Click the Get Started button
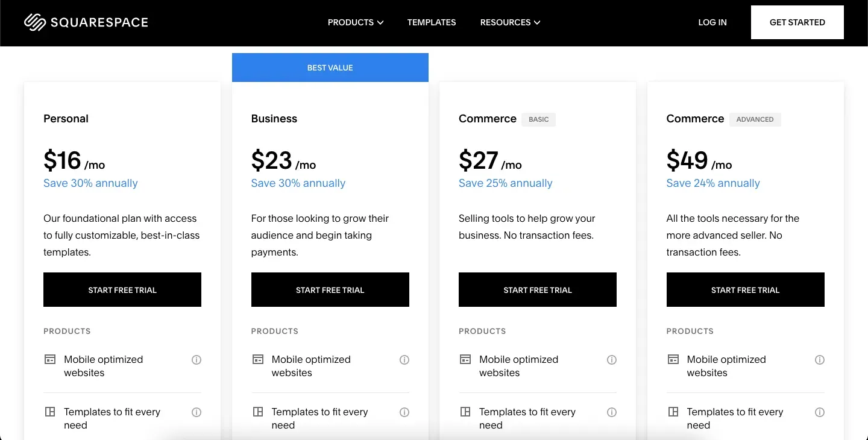The width and height of the screenshot is (868, 440). pos(797,22)
